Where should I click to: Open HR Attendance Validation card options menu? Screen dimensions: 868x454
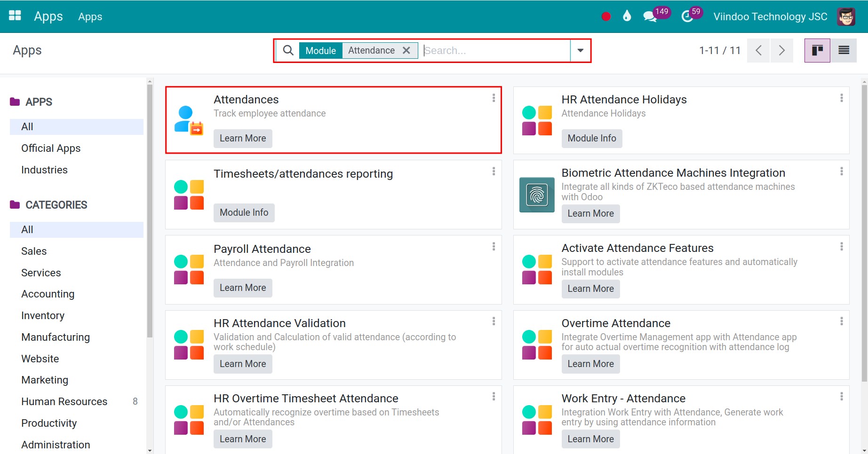494,321
